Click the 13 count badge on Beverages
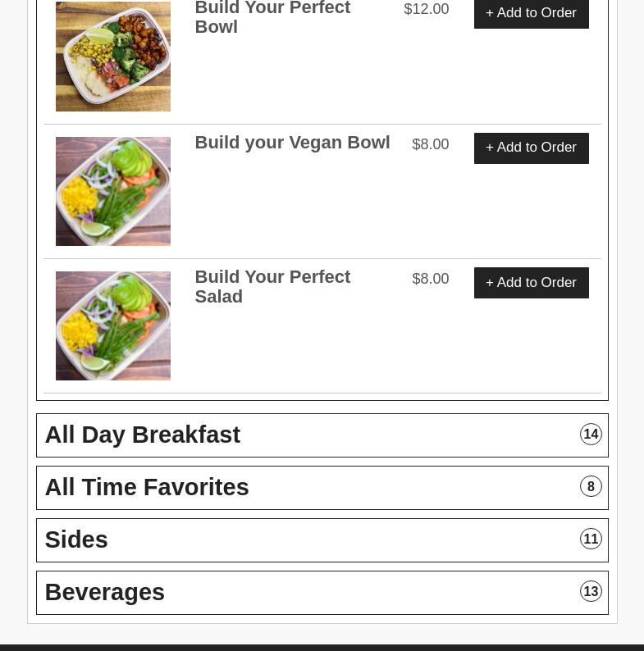Image resolution: width=644 pixels, height=651 pixels. [591, 591]
